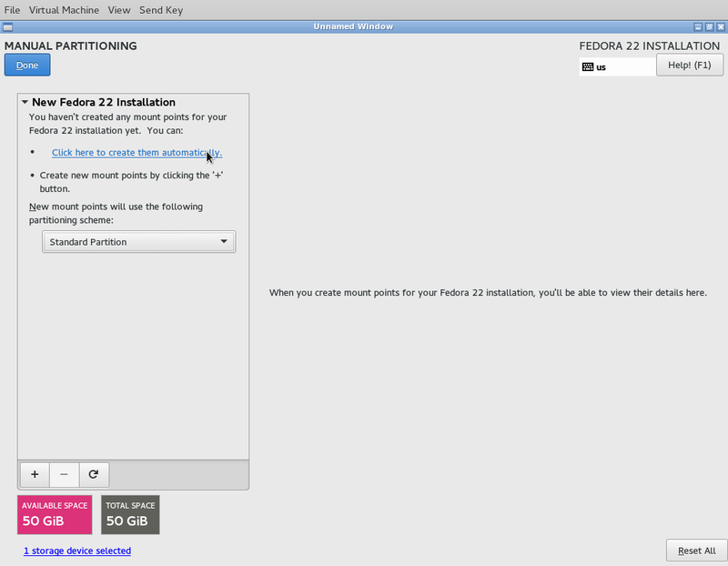Image resolution: width=728 pixels, height=566 pixels.
Task: Open the 1 storage device selected link
Action: coord(77,551)
